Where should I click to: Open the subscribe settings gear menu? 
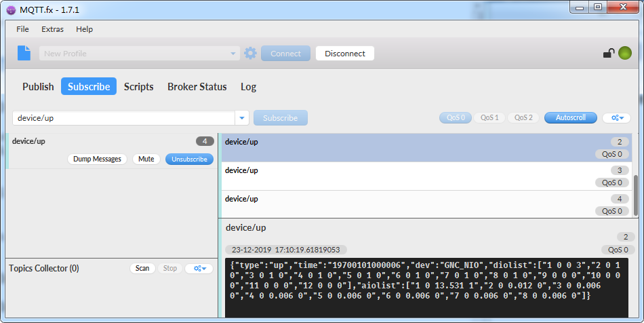tap(616, 118)
